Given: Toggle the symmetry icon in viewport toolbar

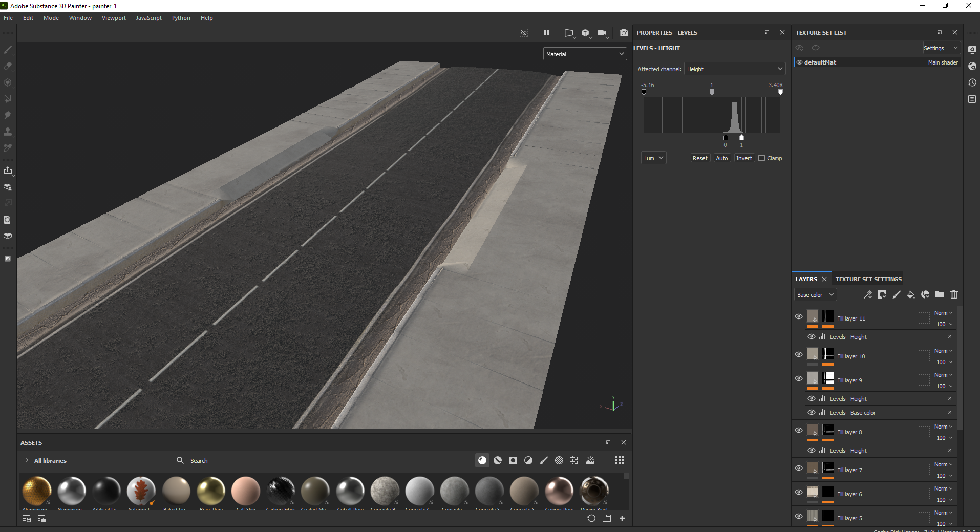Looking at the screenshot, I should (524, 33).
